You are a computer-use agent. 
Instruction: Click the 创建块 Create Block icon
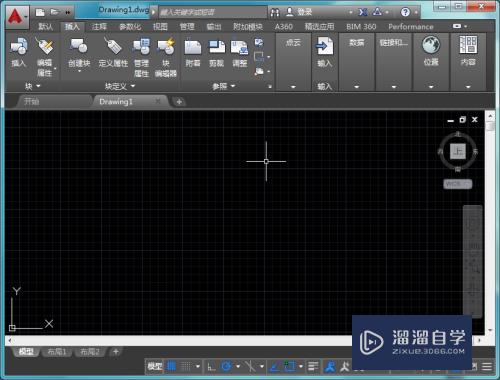78,46
